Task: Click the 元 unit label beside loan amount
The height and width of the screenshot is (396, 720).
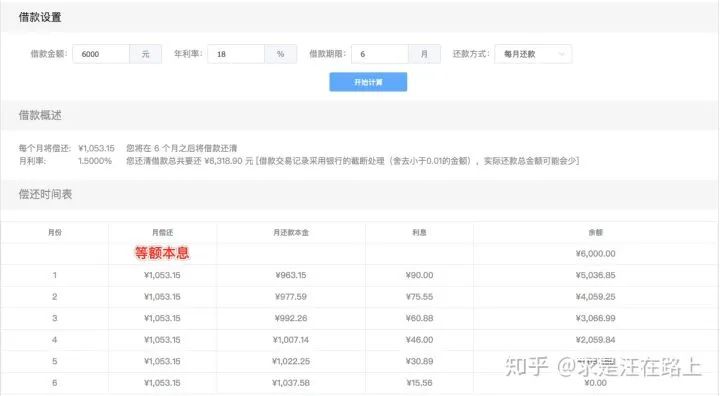Action: pos(146,54)
